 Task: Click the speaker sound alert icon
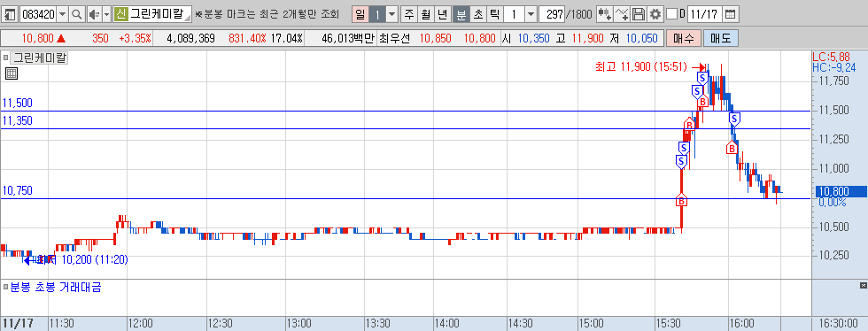point(94,14)
